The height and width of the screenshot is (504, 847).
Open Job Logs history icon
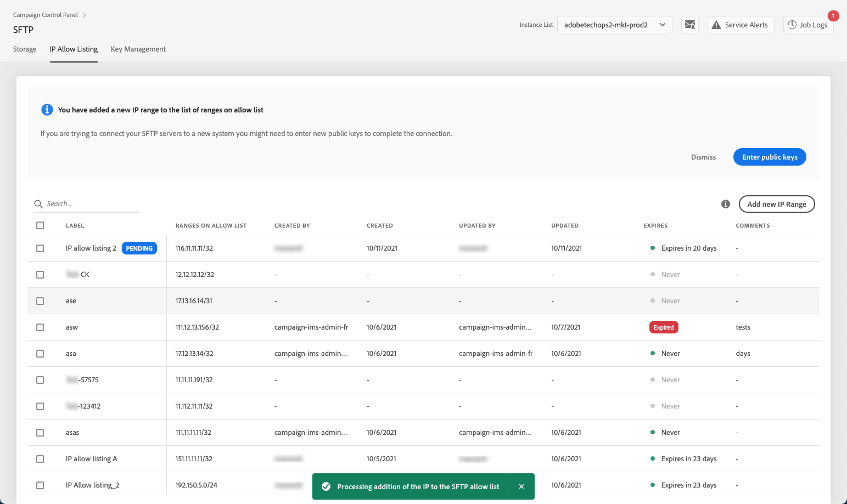792,25
